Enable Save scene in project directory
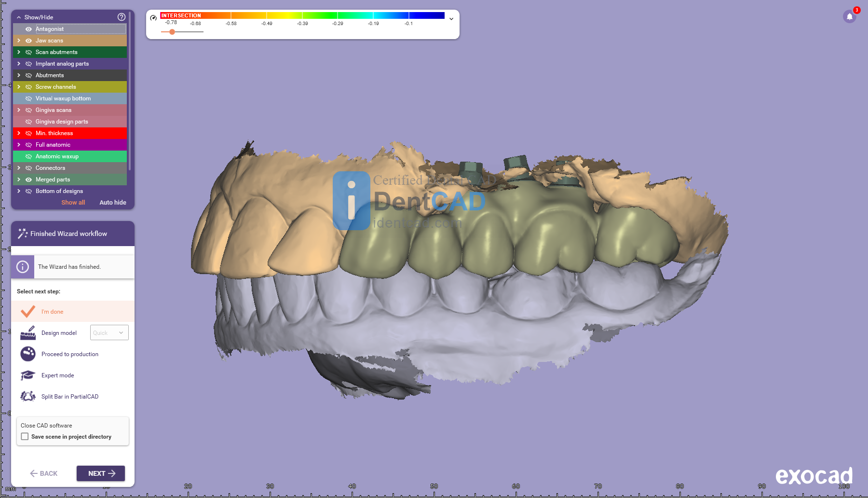The width and height of the screenshot is (868, 498). pyautogui.click(x=25, y=437)
